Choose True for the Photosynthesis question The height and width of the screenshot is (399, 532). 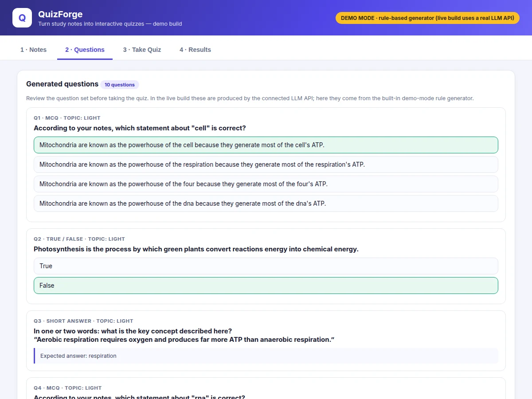point(266,266)
